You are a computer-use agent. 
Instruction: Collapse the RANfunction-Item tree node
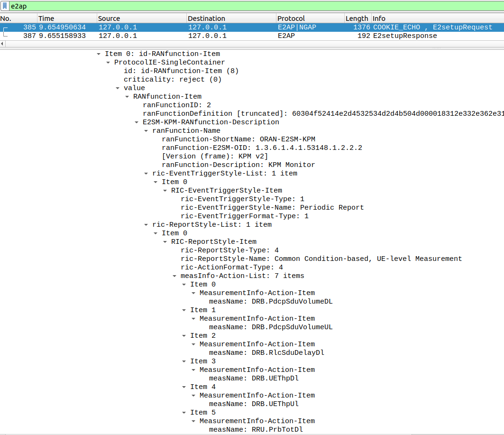tap(127, 97)
